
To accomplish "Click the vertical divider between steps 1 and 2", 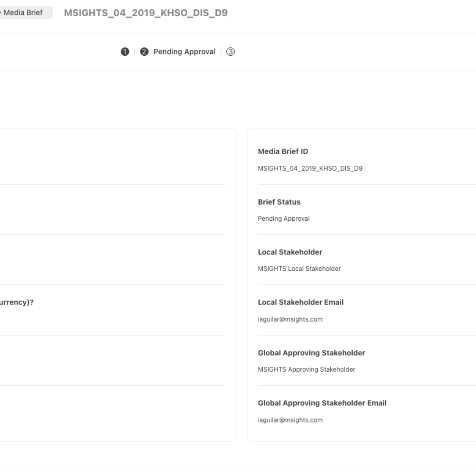I will point(135,52).
